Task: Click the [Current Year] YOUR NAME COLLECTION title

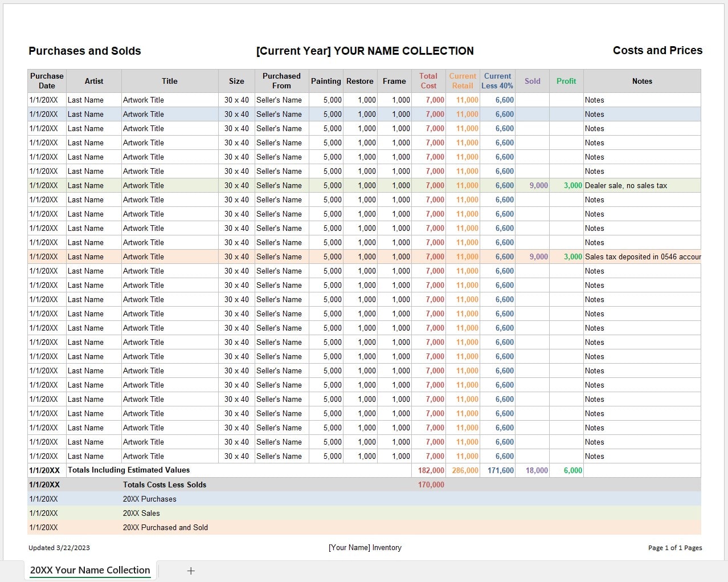Action: coord(365,51)
